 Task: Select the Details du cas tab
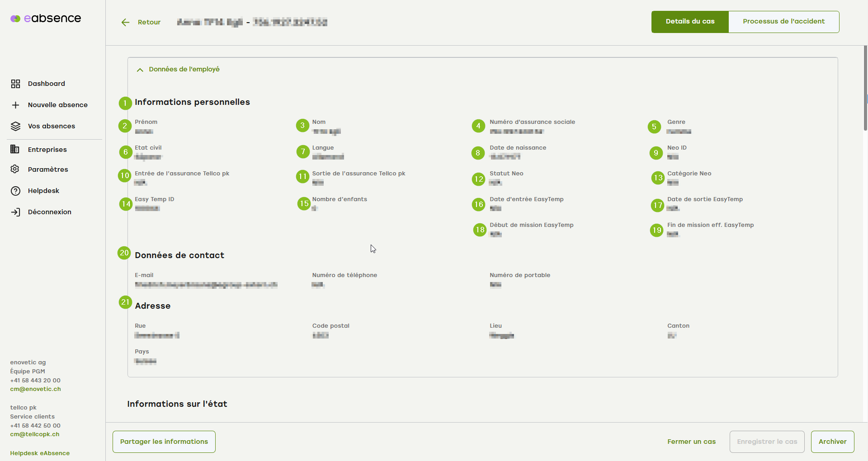click(690, 22)
